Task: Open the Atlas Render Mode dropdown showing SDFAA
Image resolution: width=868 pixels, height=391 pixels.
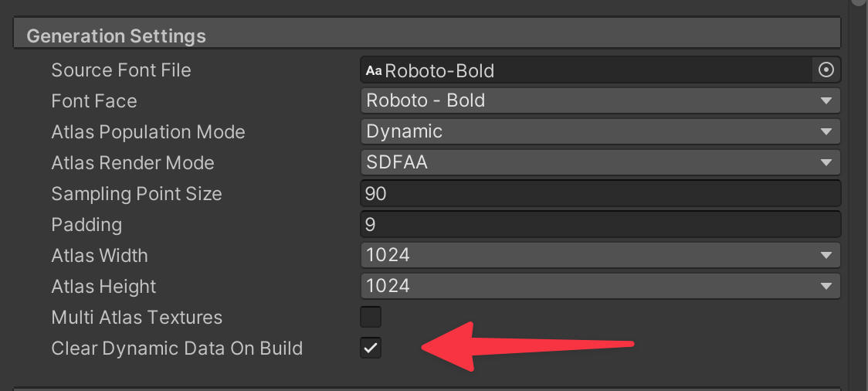Action: point(600,162)
